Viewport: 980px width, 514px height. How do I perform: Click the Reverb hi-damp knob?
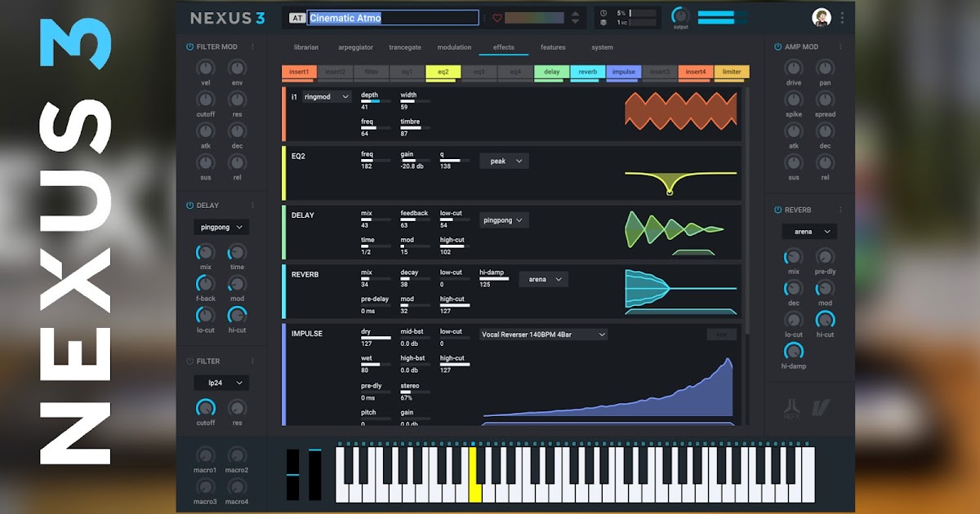coord(794,351)
